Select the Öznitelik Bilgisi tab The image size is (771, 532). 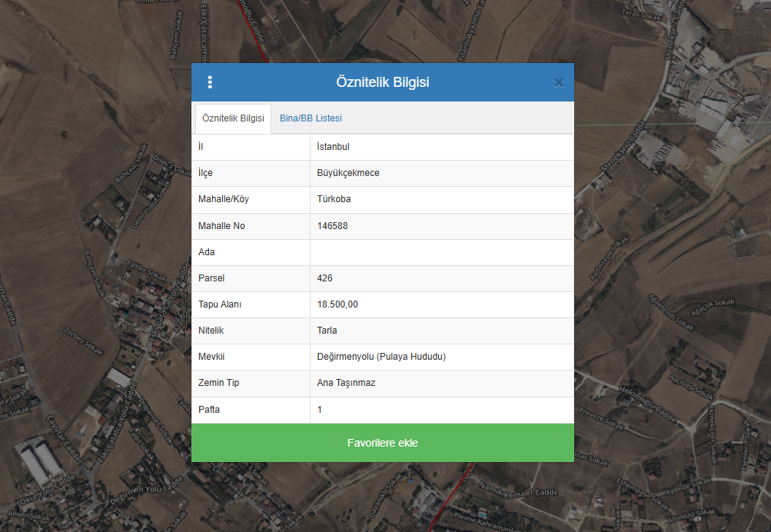[x=233, y=118]
